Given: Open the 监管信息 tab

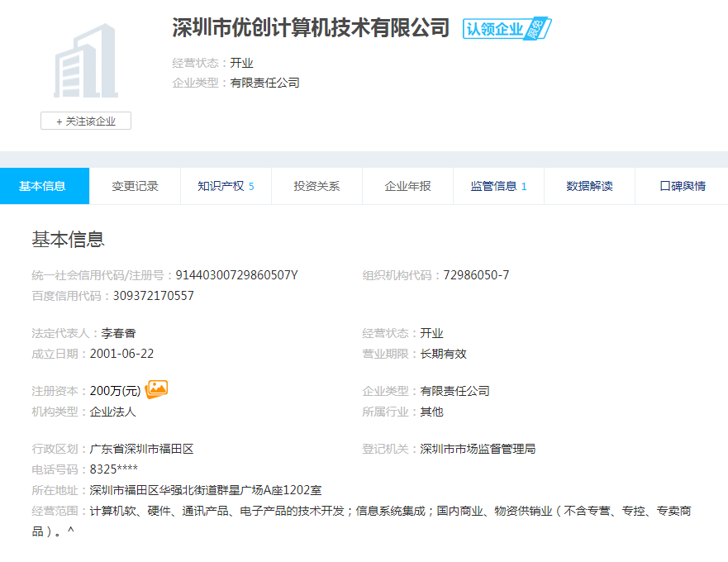Looking at the screenshot, I should click(x=498, y=186).
